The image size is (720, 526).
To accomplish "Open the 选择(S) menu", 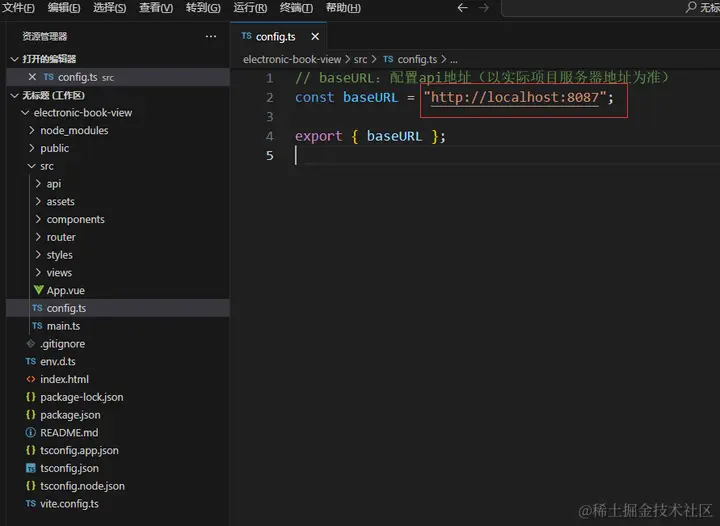I will (x=110, y=8).
